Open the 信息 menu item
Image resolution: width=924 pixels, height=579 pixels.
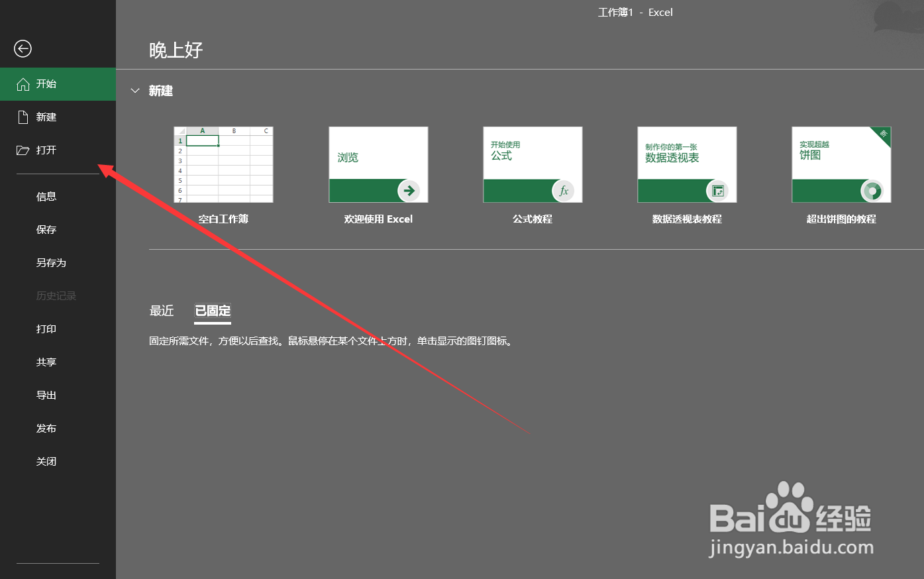coord(58,197)
